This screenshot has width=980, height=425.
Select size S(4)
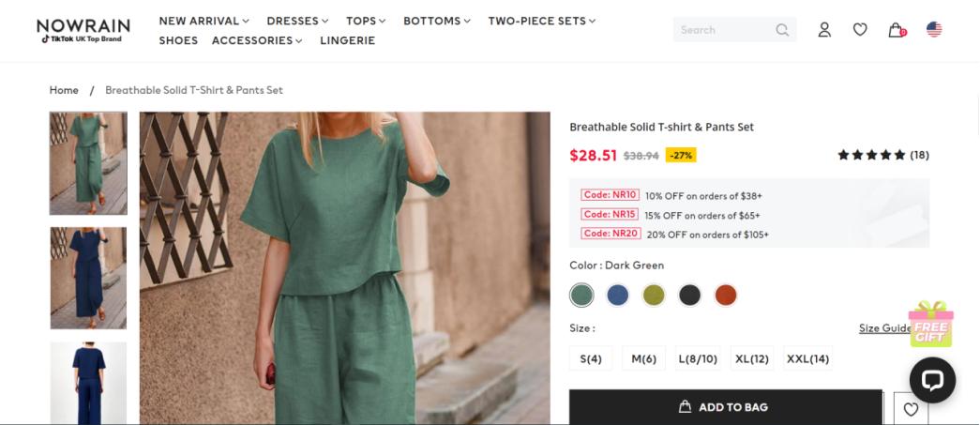(591, 358)
